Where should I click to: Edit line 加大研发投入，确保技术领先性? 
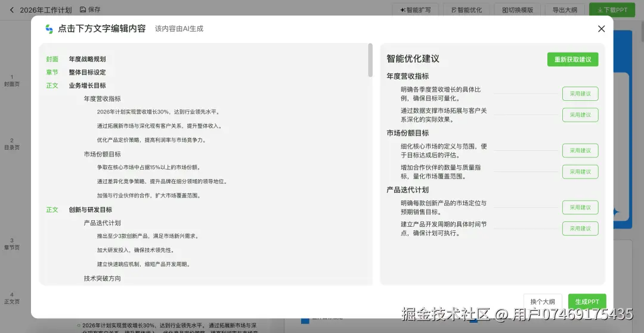pyautogui.click(x=135, y=250)
